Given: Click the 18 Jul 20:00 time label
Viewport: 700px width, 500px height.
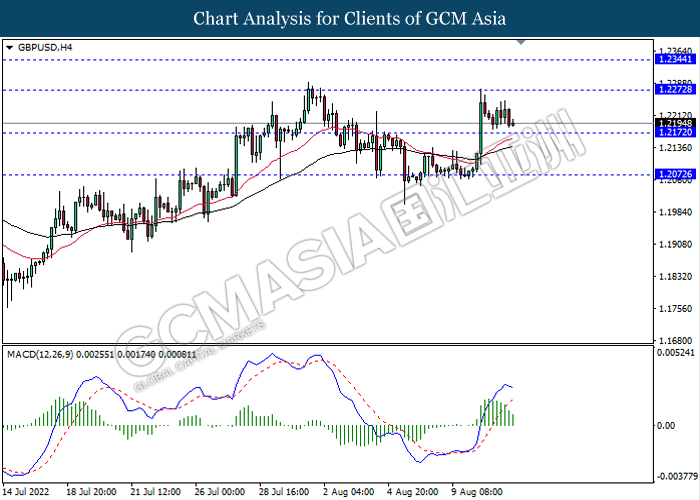Looking at the screenshot, I should [92, 492].
